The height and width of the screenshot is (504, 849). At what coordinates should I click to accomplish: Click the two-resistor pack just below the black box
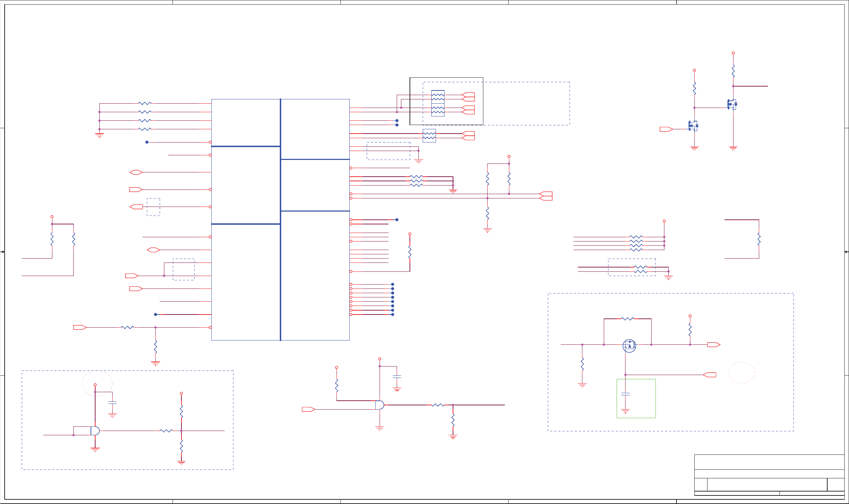click(429, 136)
